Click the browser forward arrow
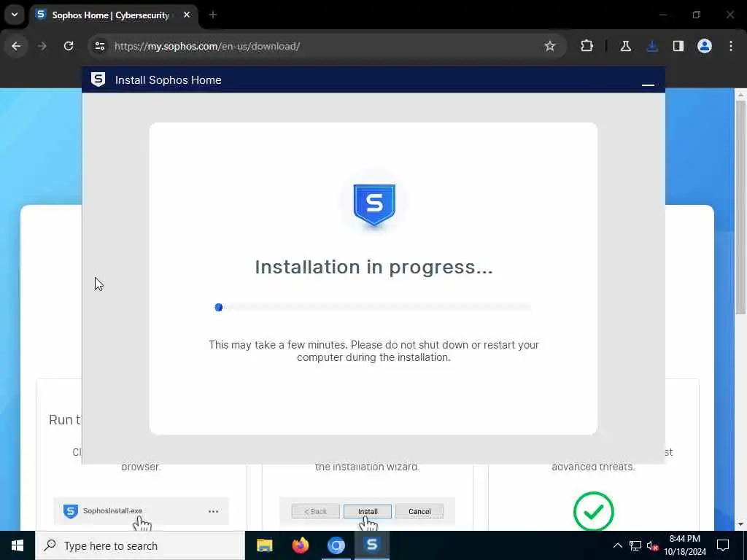This screenshot has height=560, width=747. (42, 46)
